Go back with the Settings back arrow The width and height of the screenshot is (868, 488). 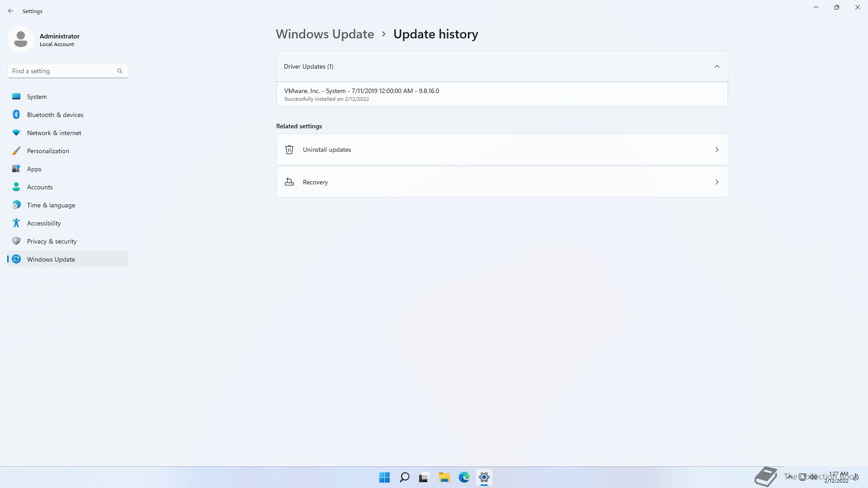tap(11, 11)
